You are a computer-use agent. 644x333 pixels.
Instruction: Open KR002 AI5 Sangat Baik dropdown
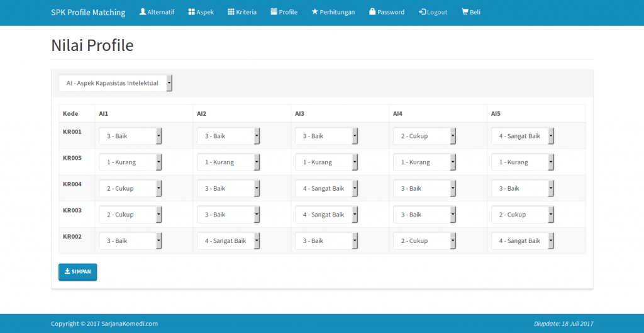(x=523, y=241)
